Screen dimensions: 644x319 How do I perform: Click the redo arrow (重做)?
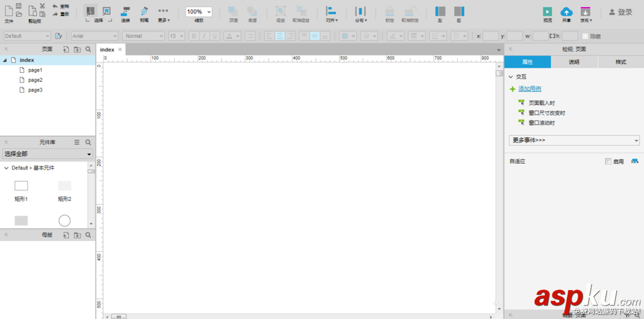(55, 14)
